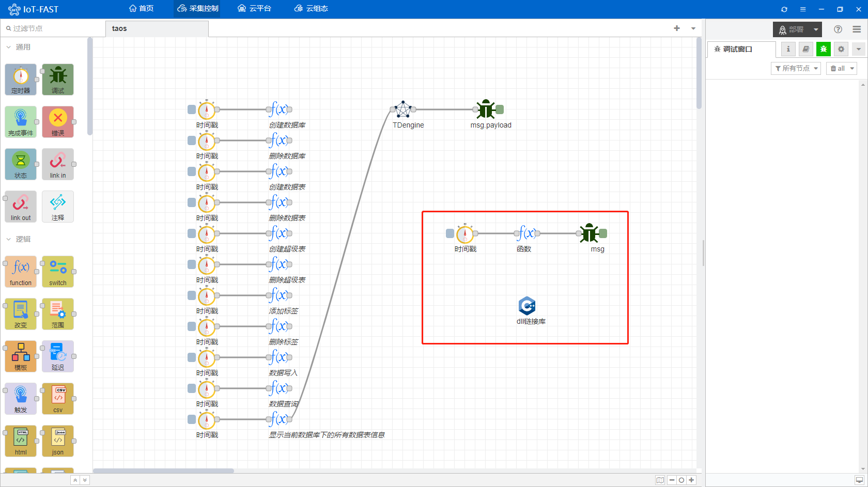Screen dimensions: 868x487
Task: Add a new flow tab with plus
Action: click(x=677, y=28)
